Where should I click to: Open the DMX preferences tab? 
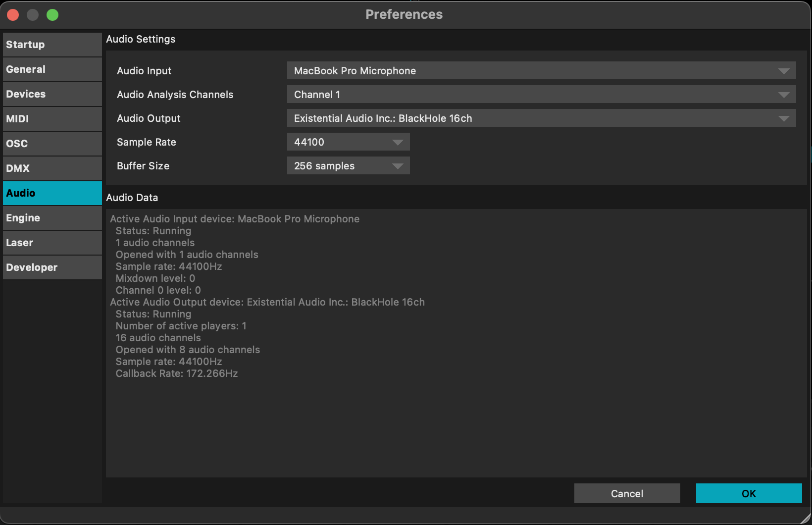coord(52,168)
